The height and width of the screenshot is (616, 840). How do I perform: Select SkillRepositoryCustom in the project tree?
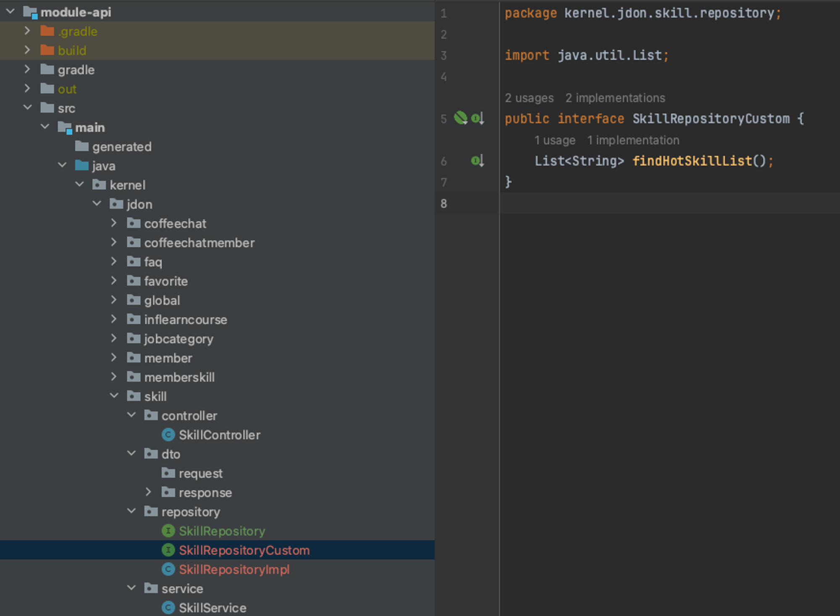point(244,550)
